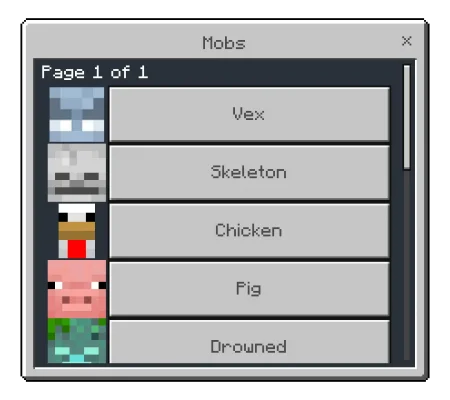The image size is (450, 400).
Task: Select the Skeleton button
Action: [x=249, y=173]
